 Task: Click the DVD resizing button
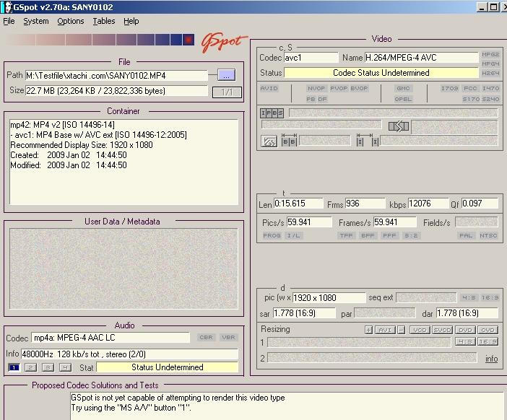coord(465,330)
